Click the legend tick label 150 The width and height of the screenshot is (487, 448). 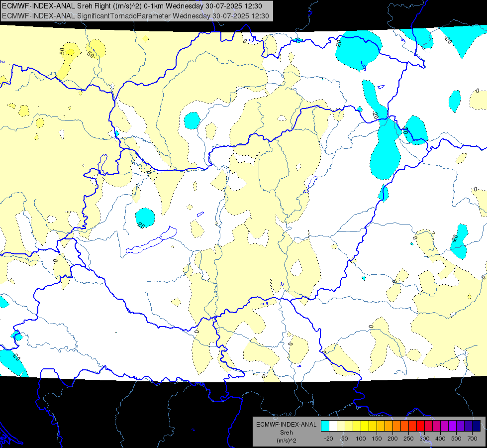pyautogui.click(x=377, y=439)
